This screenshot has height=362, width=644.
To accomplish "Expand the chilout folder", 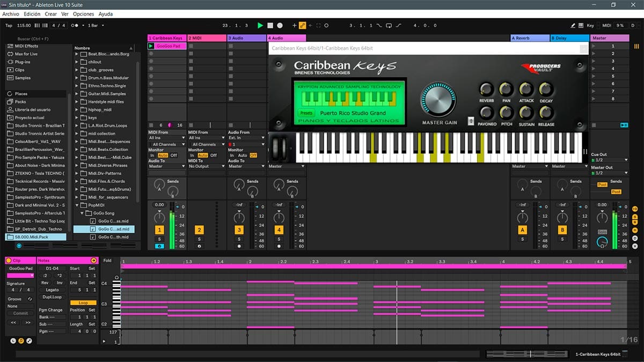I will pyautogui.click(x=76, y=62).
